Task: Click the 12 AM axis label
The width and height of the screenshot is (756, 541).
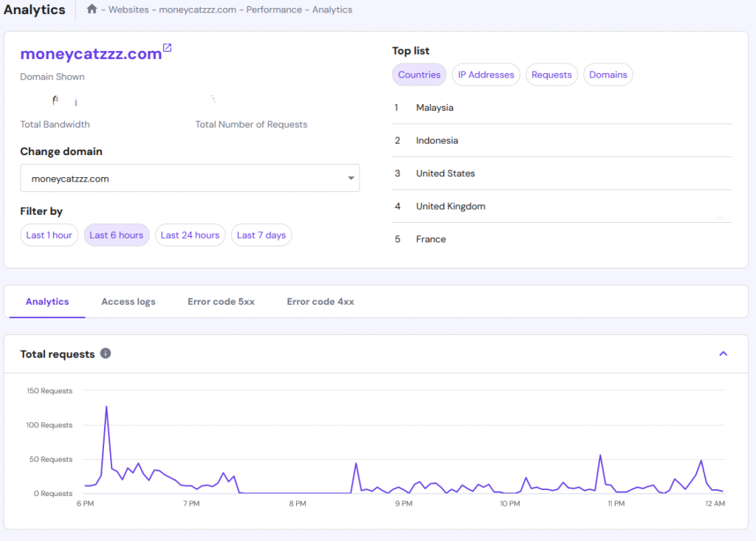Action: [715, 503]
